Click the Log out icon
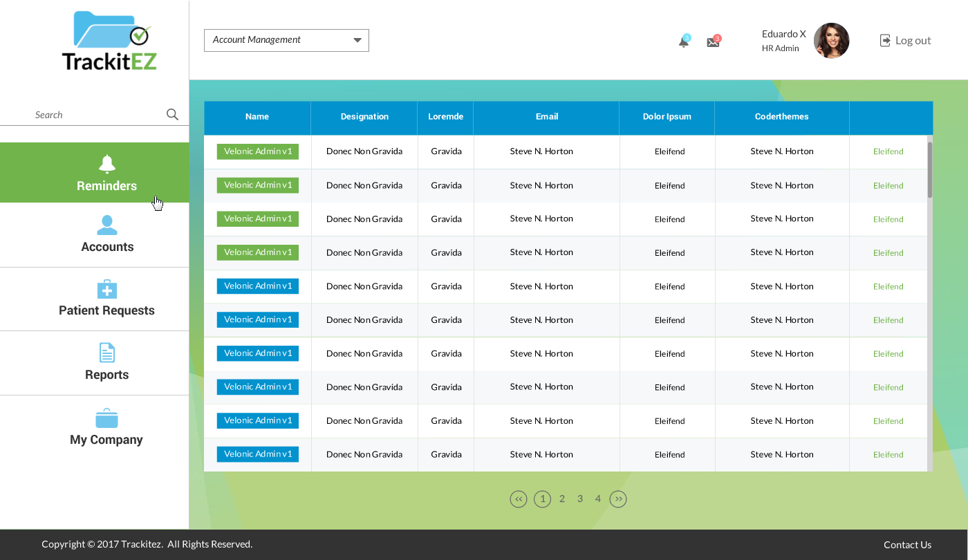This screenshot has width=968, height=560. [885, 41]
